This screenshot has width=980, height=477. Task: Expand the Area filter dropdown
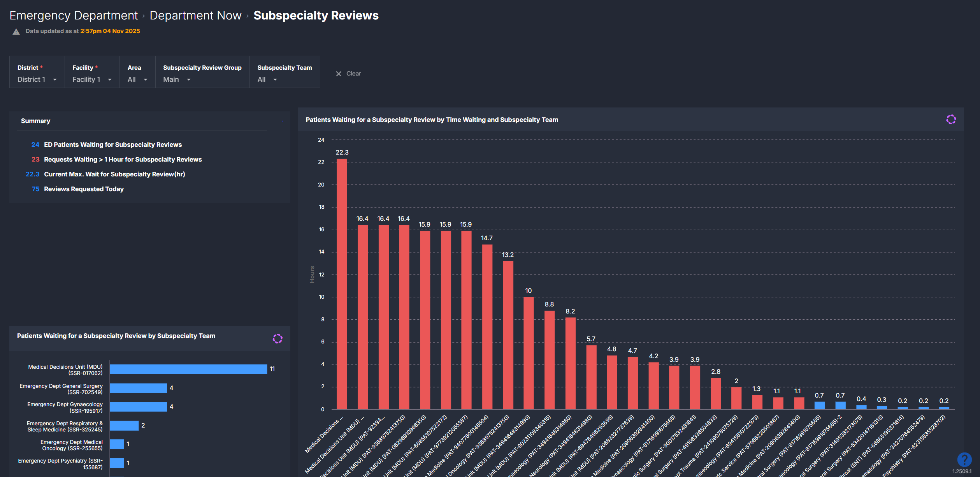137,79
